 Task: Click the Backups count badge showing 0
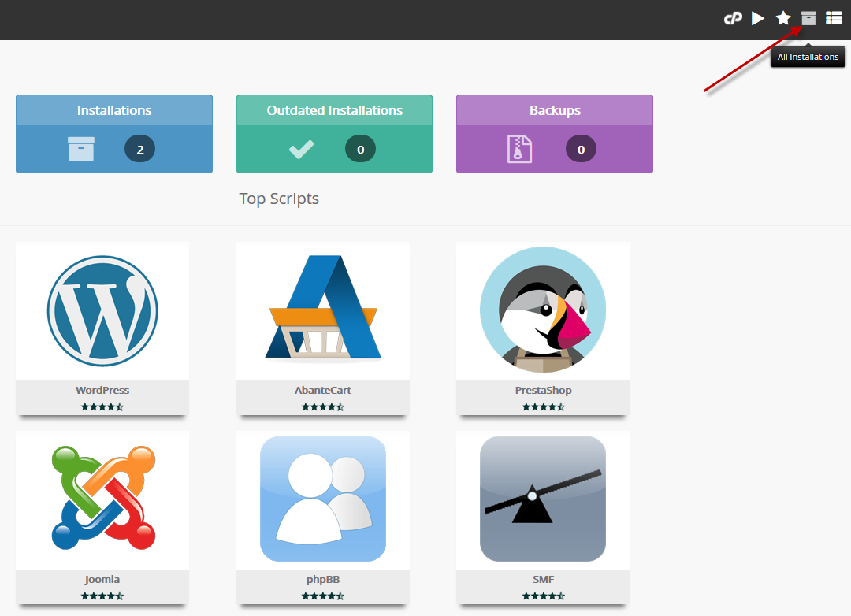point(581,149)
